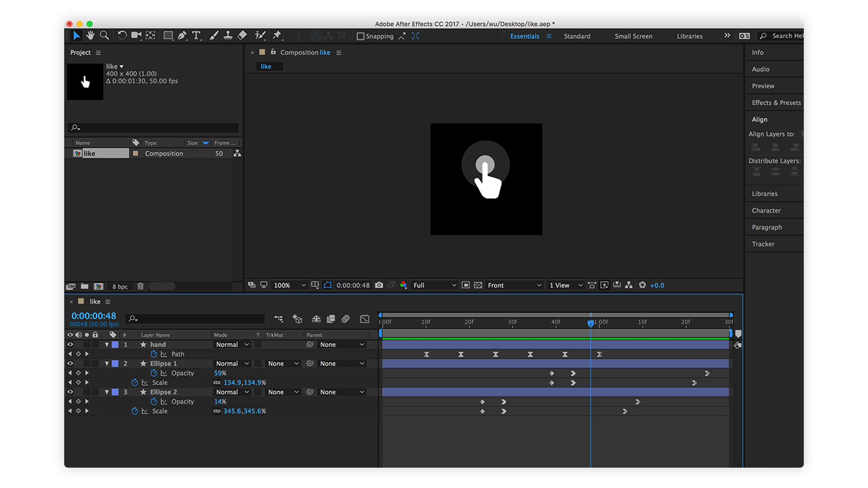Open the 1 View layout dropdown

point(566,285)
